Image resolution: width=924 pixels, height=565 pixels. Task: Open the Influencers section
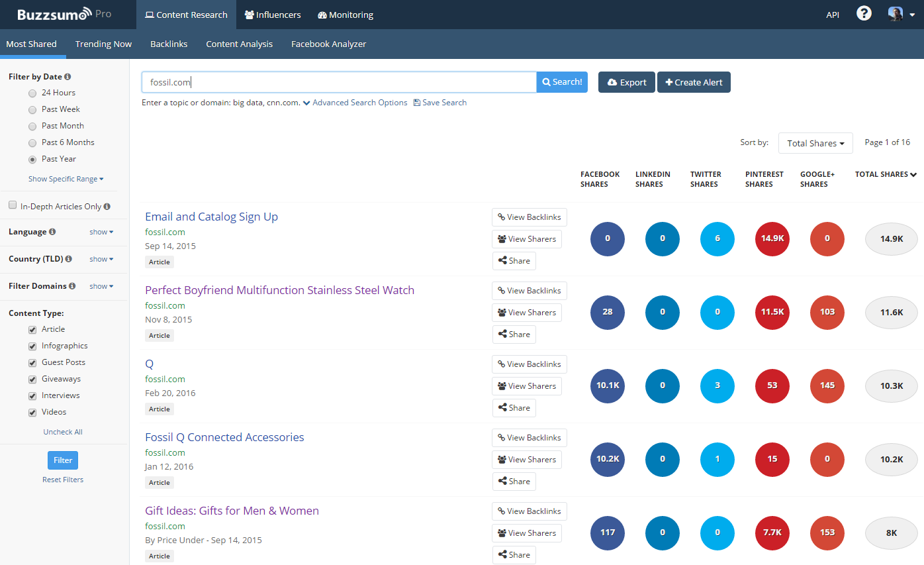click(272, 14)
